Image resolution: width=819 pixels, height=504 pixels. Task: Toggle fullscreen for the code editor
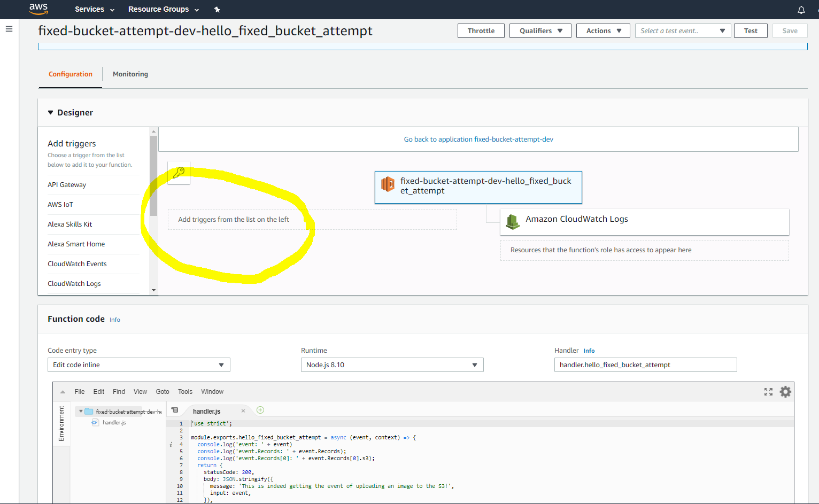(768, 392)
